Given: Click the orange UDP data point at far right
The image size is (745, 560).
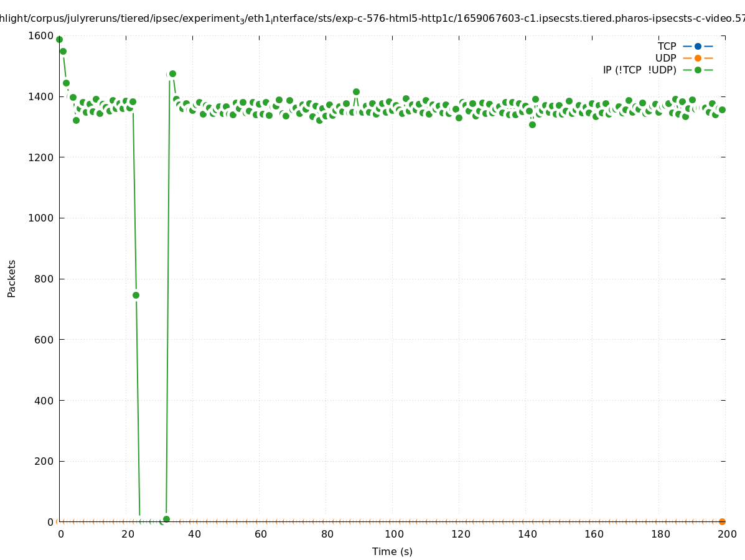Looking at the screenshot, I should tap(722, 521).
